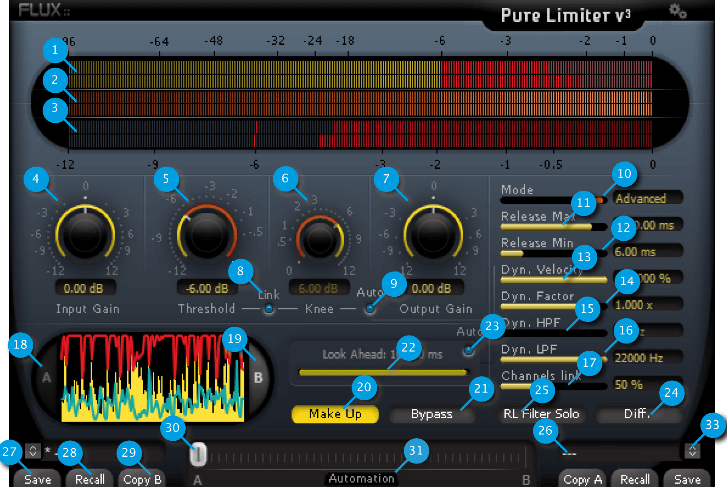Viewport: 727px width, 487px height.
Task: Enable RL Filter Solo
Action: (541, 413)
